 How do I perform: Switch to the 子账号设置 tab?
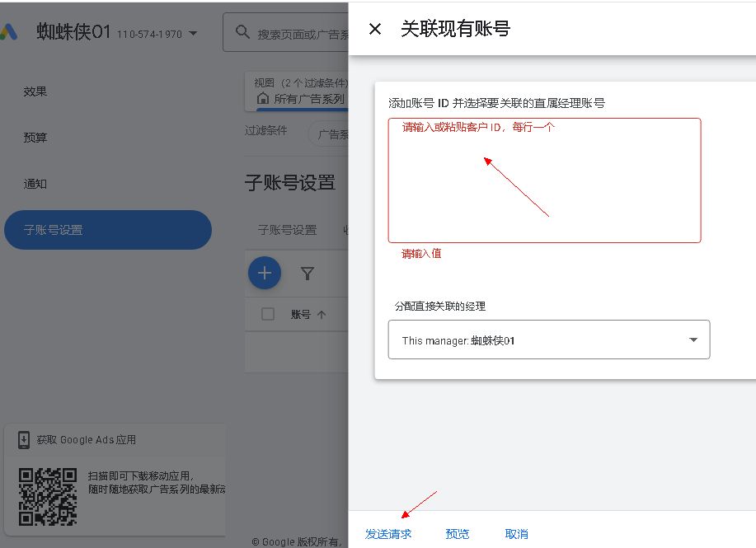pos(287,230)
